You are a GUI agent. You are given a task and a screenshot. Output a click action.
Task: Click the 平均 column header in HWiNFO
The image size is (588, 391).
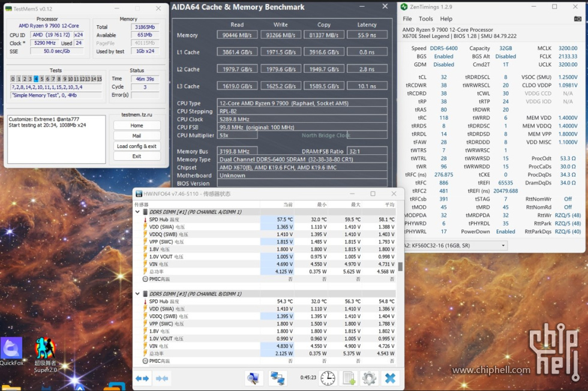click(x=389, y=204)
